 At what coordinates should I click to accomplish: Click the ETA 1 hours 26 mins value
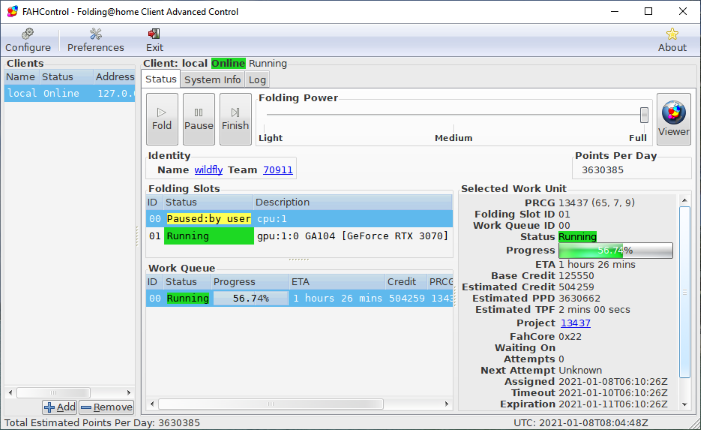coord(597,265)
